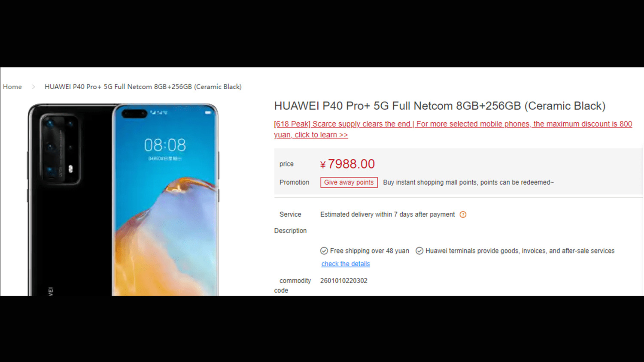The width and height of the screenshot is (644, 362).
Task: Click the yuan currency symbol before price
Action: click(323, 165)
